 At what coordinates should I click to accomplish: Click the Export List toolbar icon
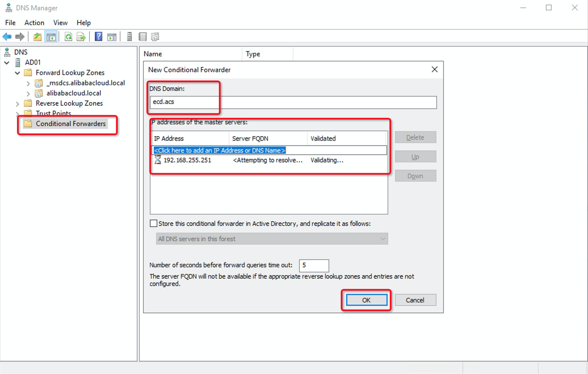click(x=81, y=37)
